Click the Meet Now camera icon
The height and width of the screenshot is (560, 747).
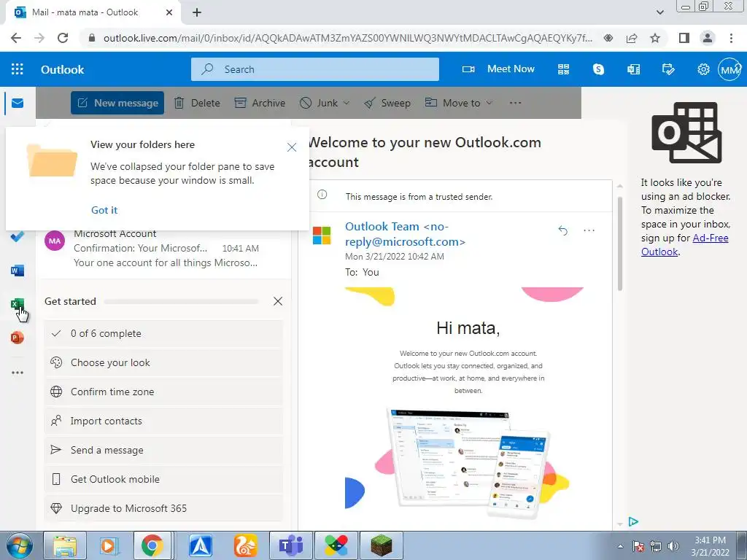coord(468,69)
